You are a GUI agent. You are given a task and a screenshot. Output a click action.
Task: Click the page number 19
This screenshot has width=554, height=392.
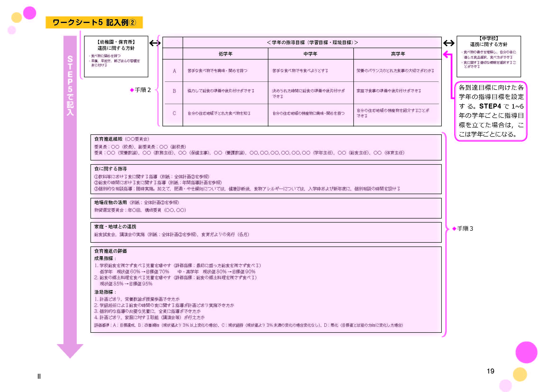tap(490, 371)
